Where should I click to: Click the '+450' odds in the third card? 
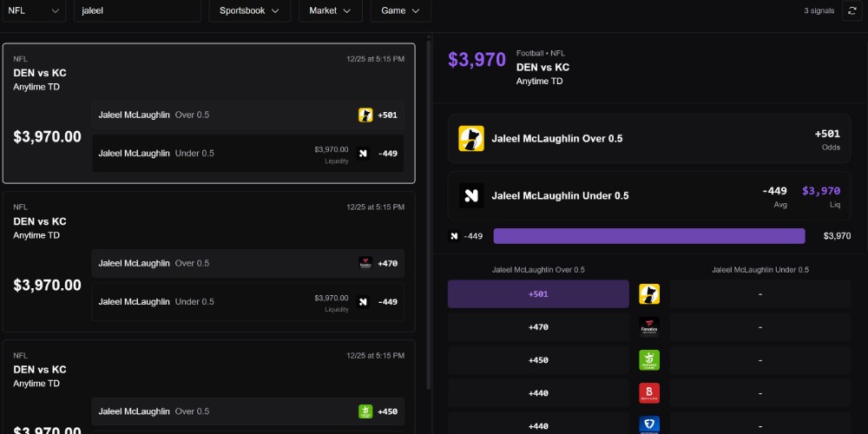387,411
